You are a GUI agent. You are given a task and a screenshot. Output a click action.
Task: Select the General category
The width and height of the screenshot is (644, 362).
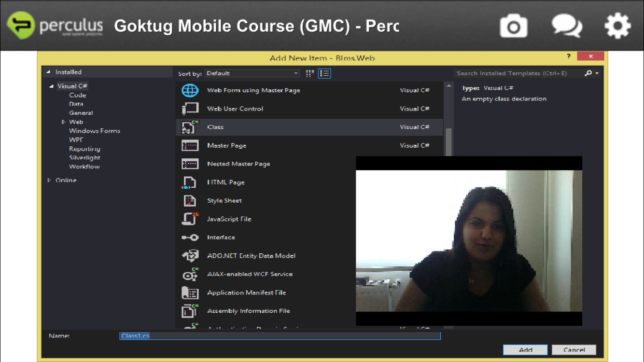click(x=81, y=113)
